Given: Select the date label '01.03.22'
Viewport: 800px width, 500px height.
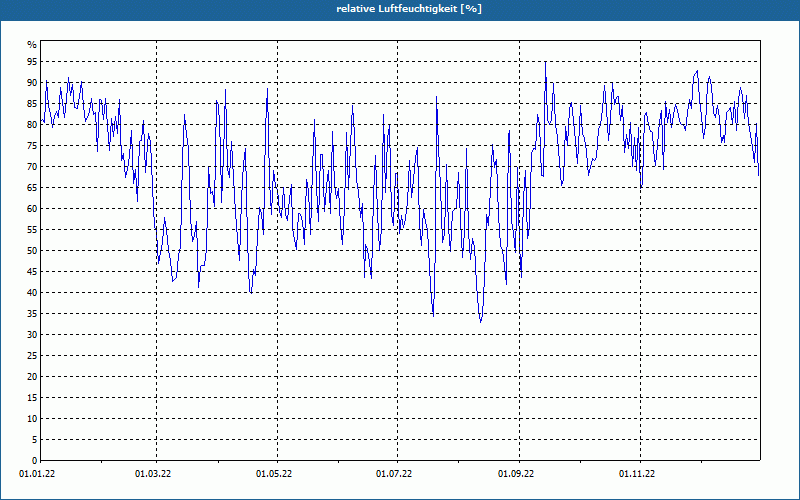Looking at the screenshot, I should [153, 474].
